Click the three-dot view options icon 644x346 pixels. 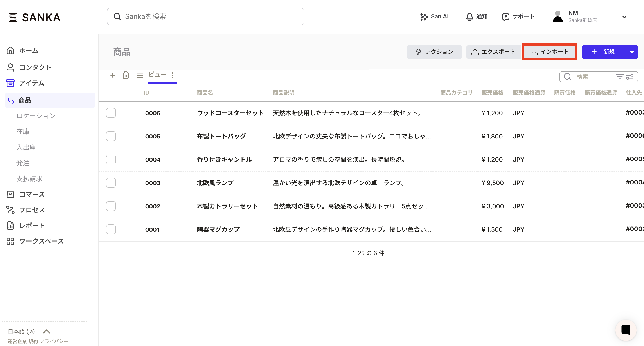coord(173,75)
